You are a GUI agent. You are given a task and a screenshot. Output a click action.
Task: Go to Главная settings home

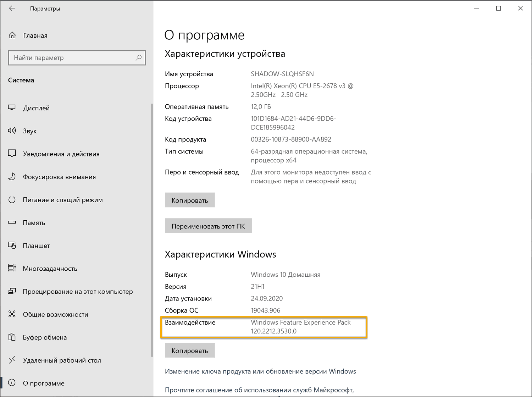click(35, 35)
